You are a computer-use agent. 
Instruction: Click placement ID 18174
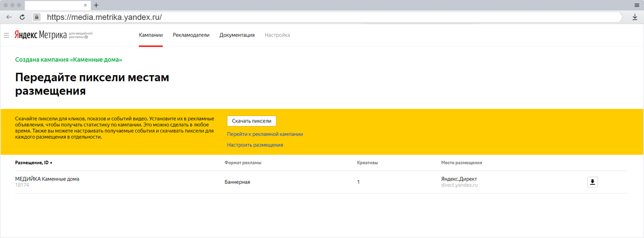(21, 185)
